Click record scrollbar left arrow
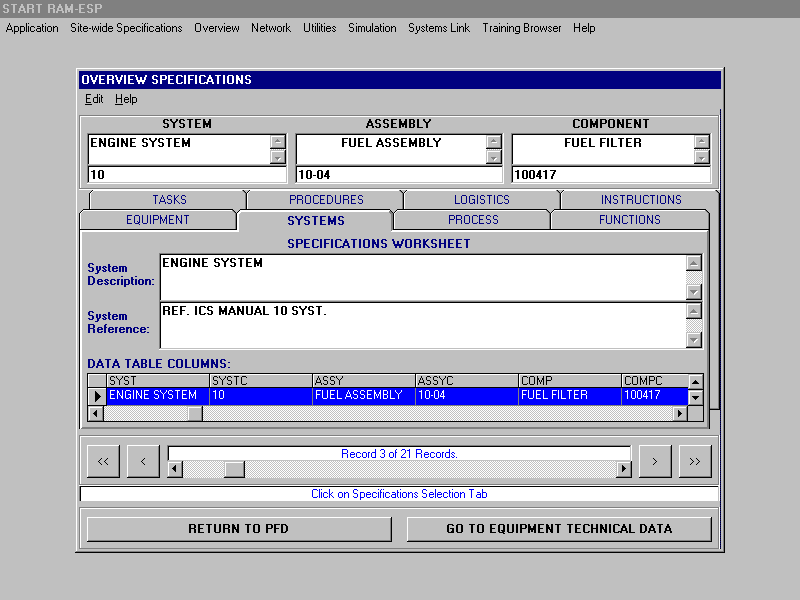 coord(175,469)
